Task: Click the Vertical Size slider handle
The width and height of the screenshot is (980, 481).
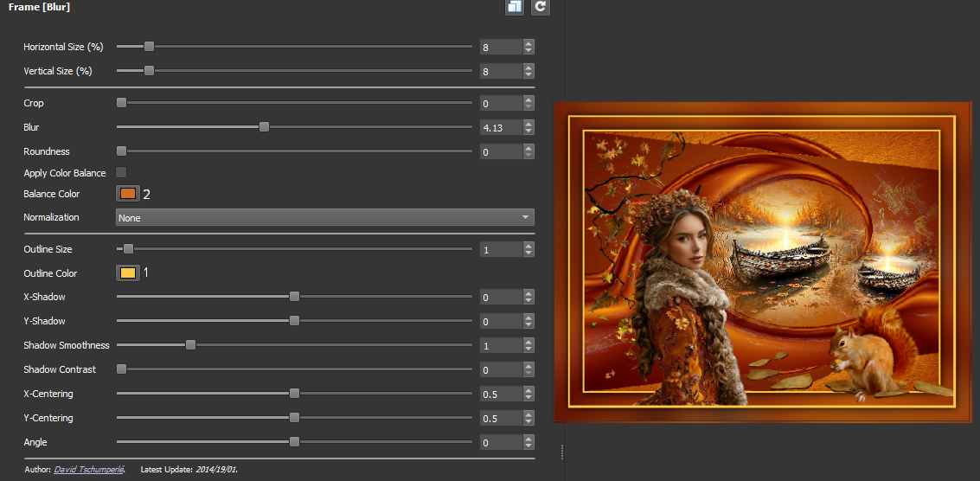Action: coord(149,71)
